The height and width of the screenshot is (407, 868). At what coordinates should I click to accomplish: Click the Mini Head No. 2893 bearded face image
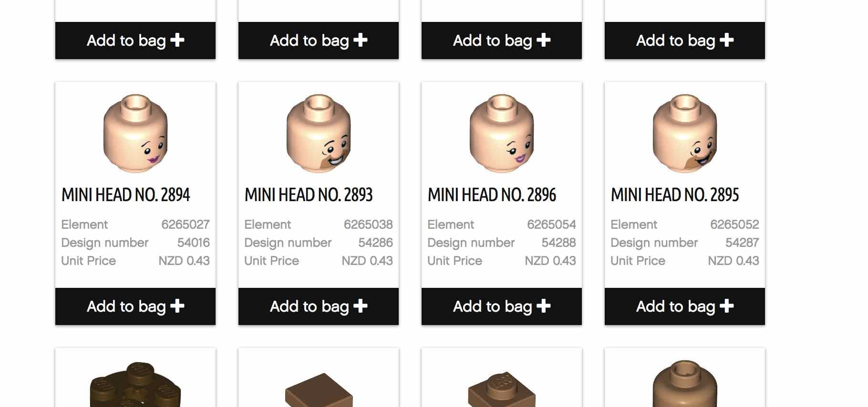[319, 133]
